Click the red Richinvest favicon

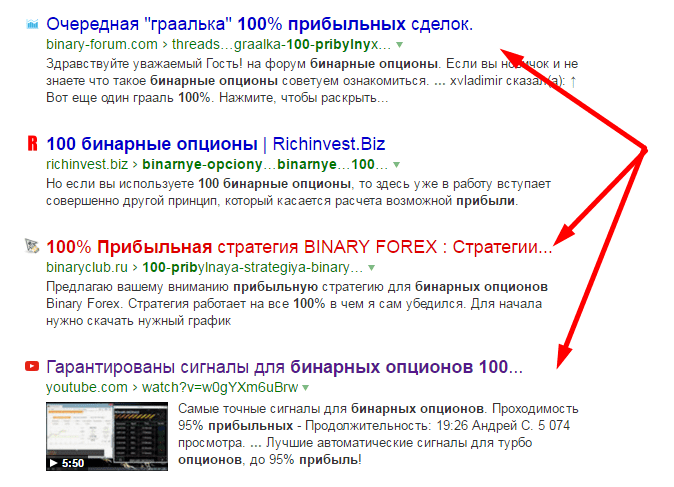pos(32,144)
